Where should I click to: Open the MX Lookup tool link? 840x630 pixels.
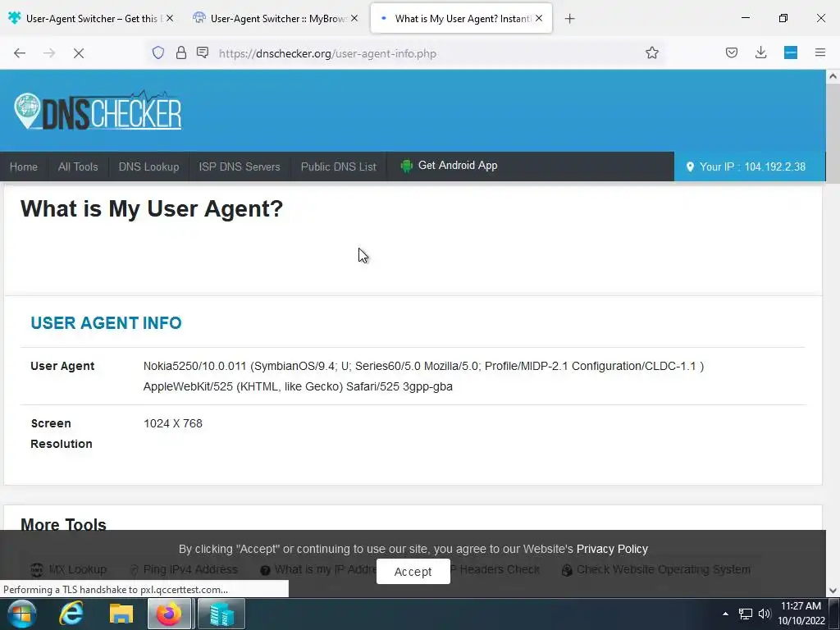point(78,569)
